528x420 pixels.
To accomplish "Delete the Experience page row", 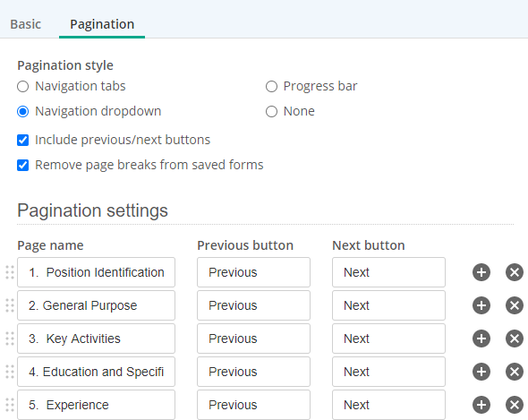I will point(515,405).
